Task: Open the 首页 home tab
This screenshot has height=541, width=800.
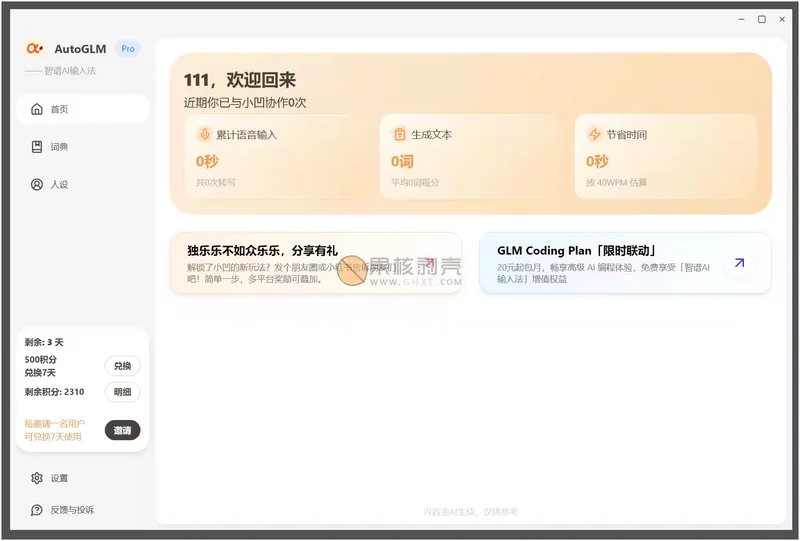Action: click(83, 109)
